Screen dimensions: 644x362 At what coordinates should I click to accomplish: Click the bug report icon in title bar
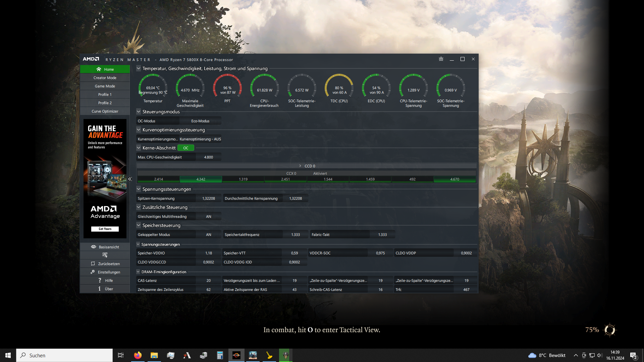coord(441,59)
